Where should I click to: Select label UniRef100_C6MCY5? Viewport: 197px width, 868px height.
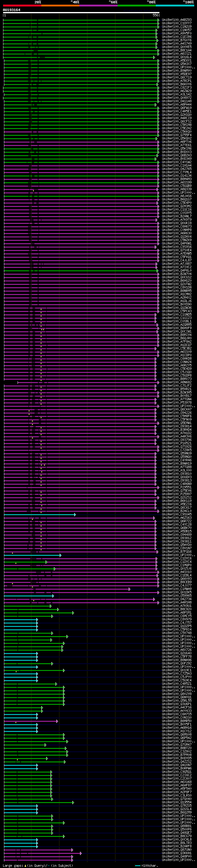(177, 616)
